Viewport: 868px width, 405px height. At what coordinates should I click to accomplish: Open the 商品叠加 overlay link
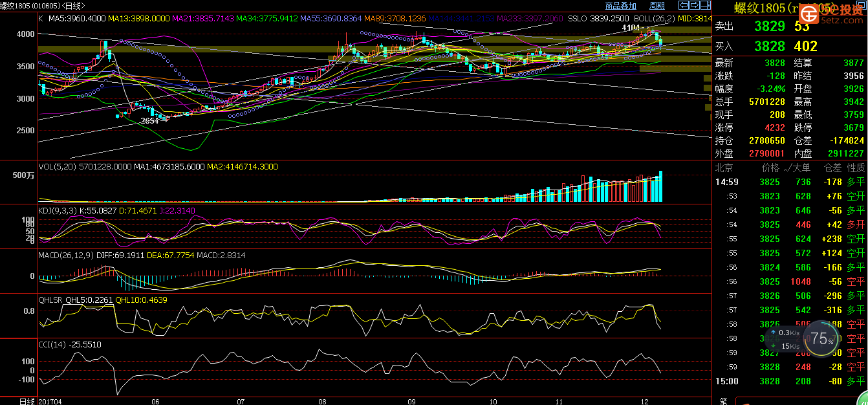coord(621,6)
